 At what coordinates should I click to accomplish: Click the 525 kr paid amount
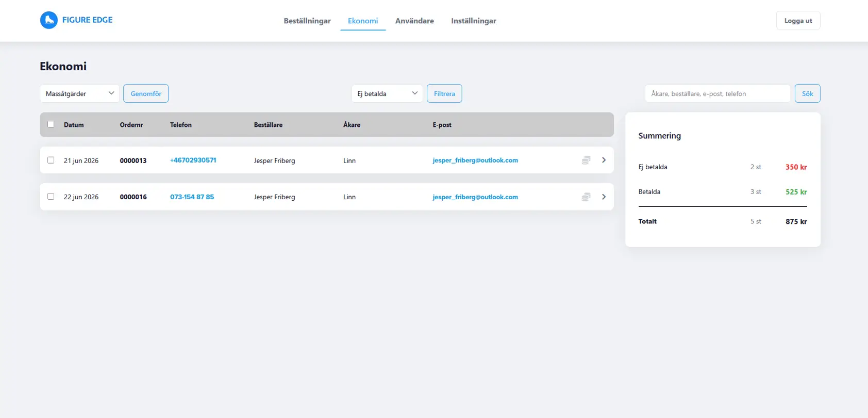pyautogui.click(x=796, y=191)
